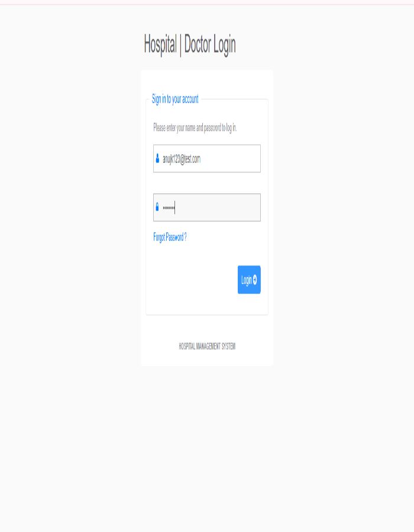Click the HOSPITAL MANAGEMENT SYSTEM footer text

coord(207,346)
